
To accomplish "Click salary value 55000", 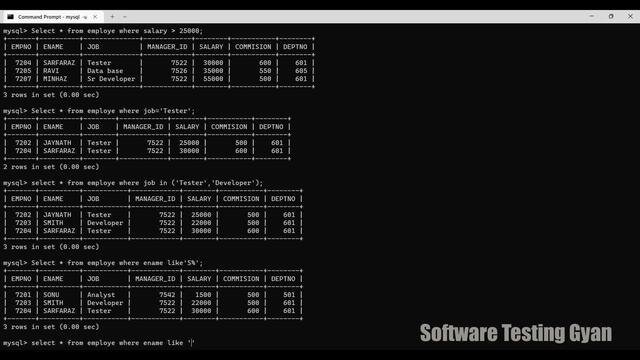I will pos(213,79).
